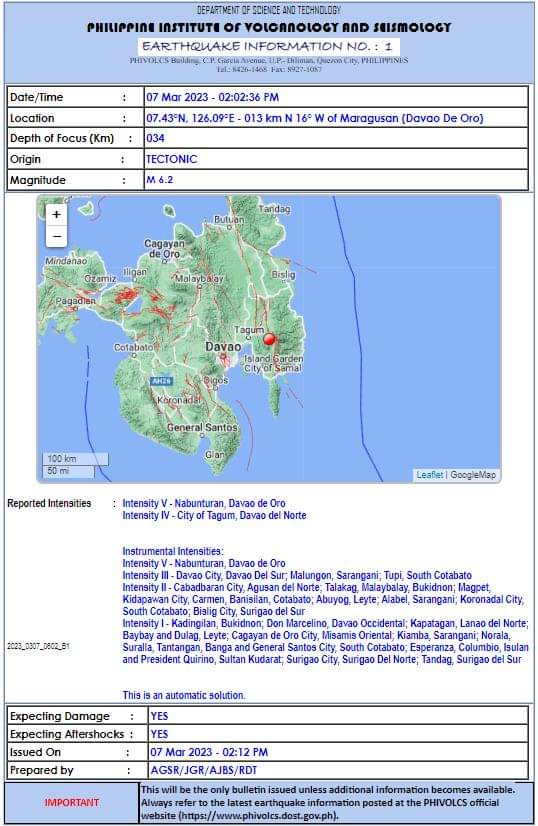Click the Cagayan de Oro label on map
This screenshot has width=538, height=826.
164,249
